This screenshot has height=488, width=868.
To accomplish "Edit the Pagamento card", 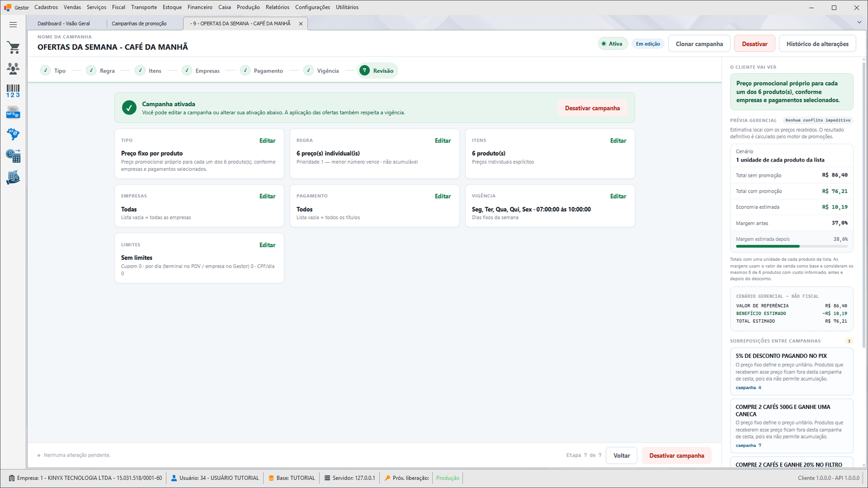I will coord(443,196).
